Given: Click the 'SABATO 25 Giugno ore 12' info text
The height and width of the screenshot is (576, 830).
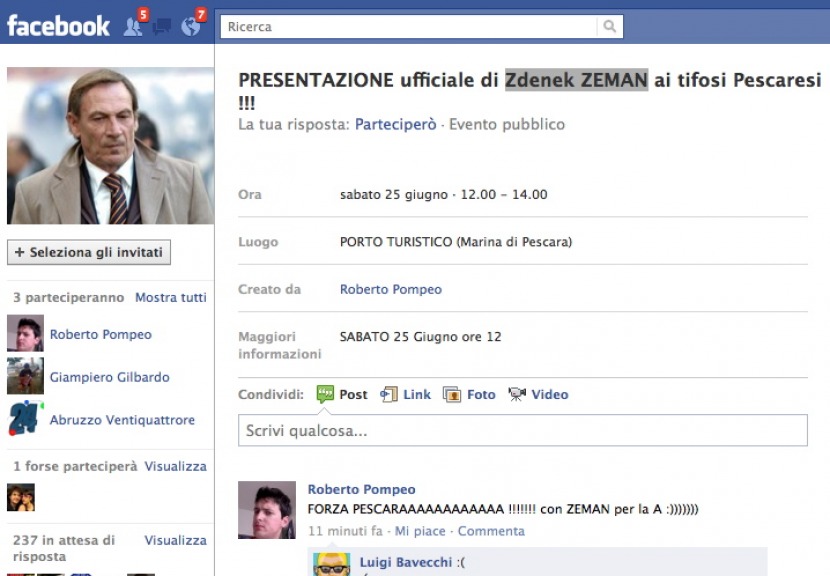Looking at the screenshot, I should click(420, 337).
